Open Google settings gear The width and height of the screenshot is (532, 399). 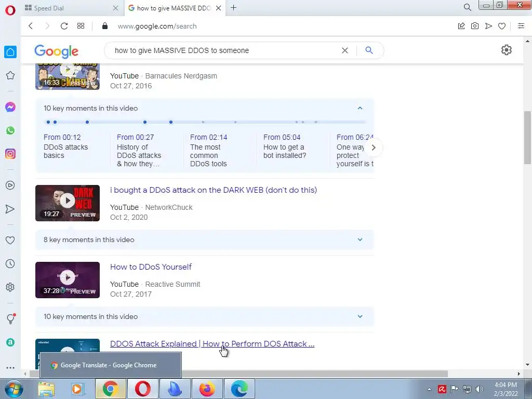(x=506, y=50)
